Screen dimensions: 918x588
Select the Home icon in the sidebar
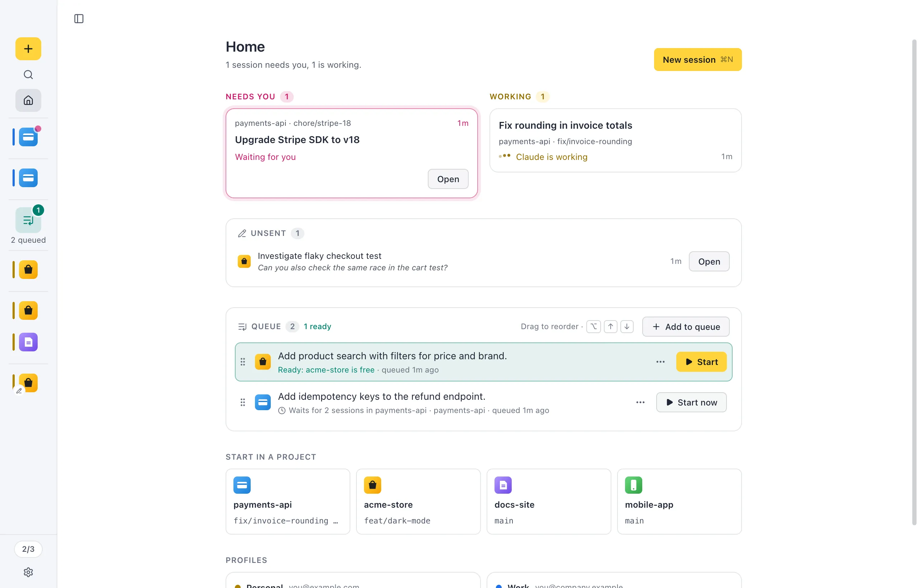point(28,100)
